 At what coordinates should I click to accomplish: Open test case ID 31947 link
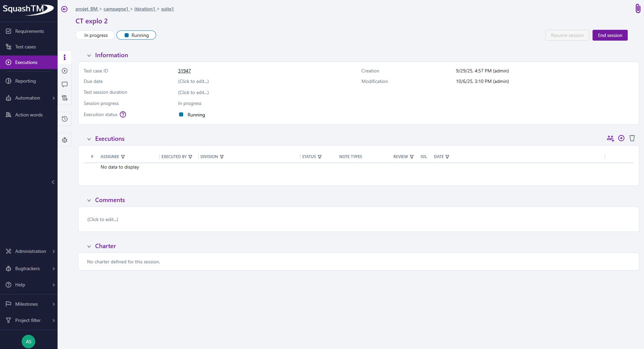[184, 71]
